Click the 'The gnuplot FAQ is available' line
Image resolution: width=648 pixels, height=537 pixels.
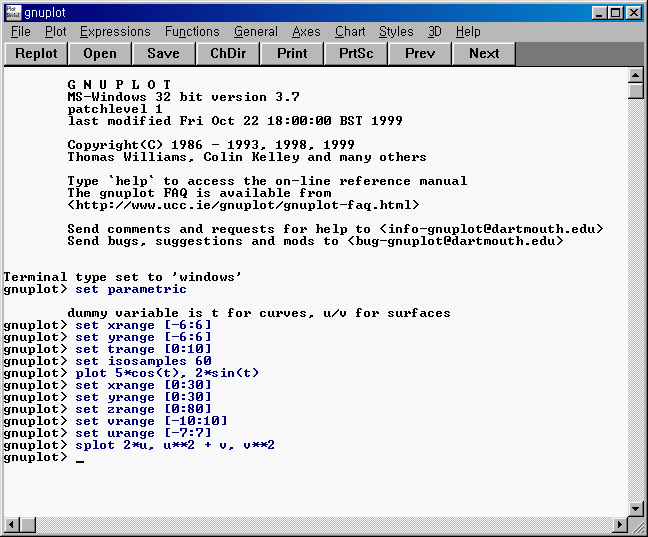click(199, 193)
